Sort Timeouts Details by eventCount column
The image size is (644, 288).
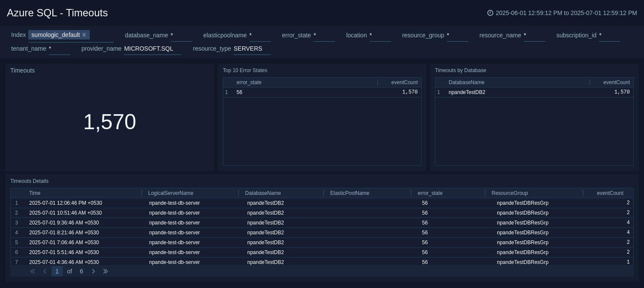pyautogui.click(x=610, y=193)
